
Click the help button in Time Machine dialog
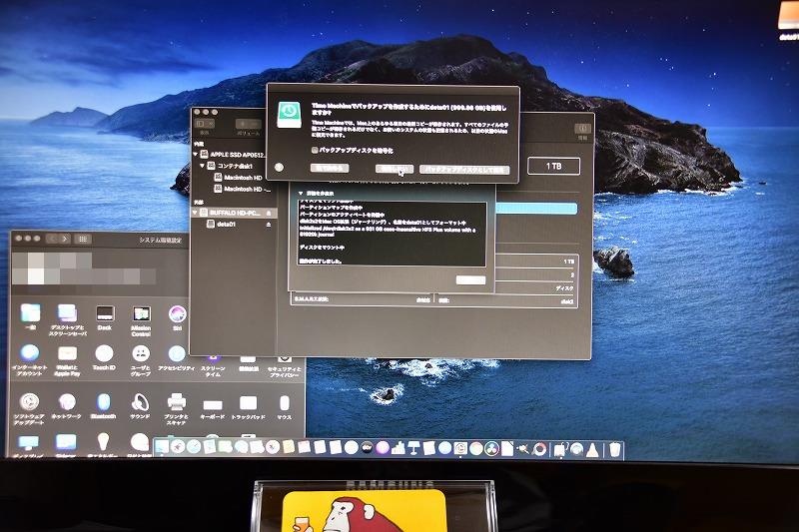(x=279, y=167)
